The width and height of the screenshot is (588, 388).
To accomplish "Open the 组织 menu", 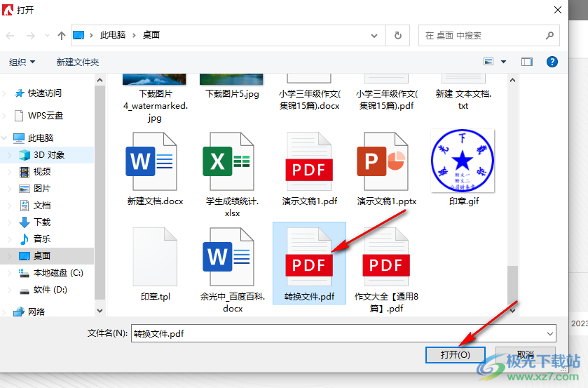I will (22, 62).
